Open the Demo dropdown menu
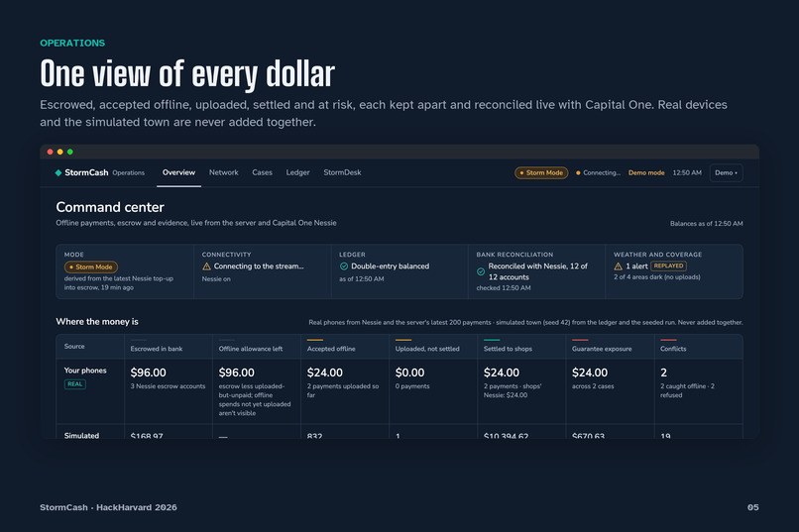Image resolution: width=799 pixels, height=532 pixels. click(726, 172)
